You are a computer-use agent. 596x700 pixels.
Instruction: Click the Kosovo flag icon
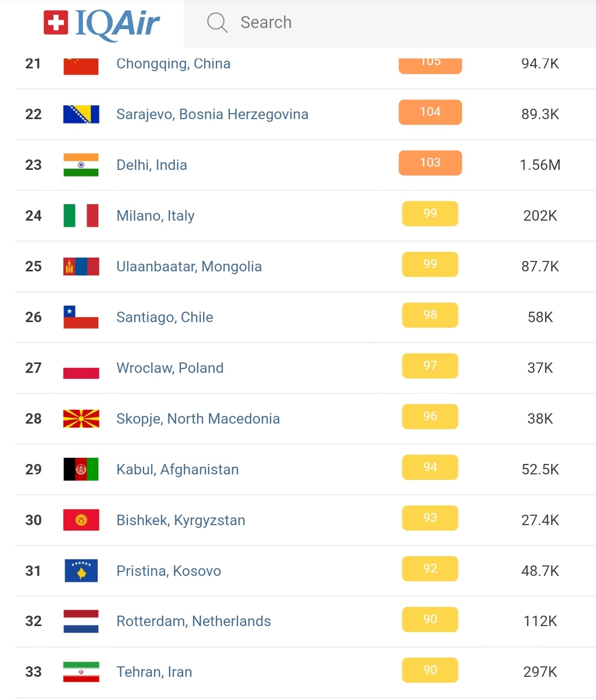coord(81,571)
